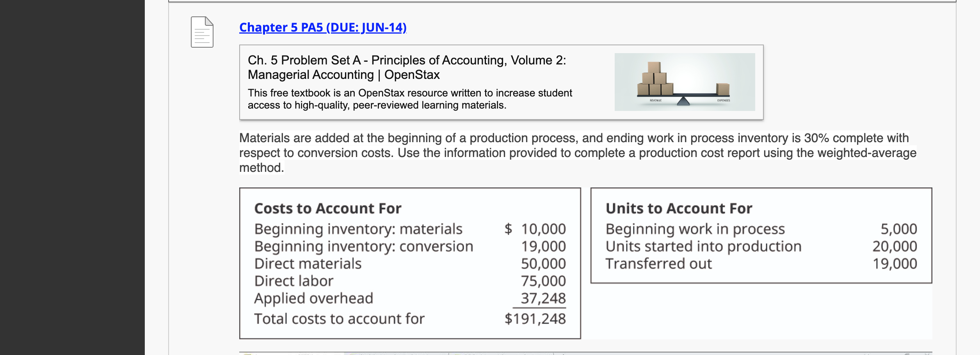
Task: Click the 'Costs to Account For' heading
Action: click(x=327, y=209)
